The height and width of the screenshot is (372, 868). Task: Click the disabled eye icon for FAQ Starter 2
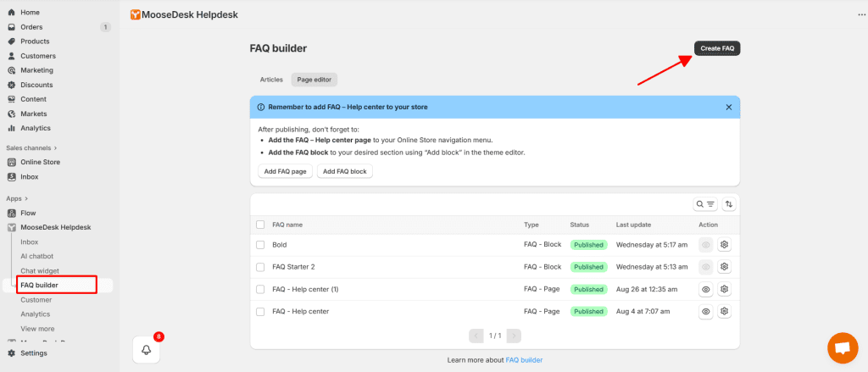[706, 267]
